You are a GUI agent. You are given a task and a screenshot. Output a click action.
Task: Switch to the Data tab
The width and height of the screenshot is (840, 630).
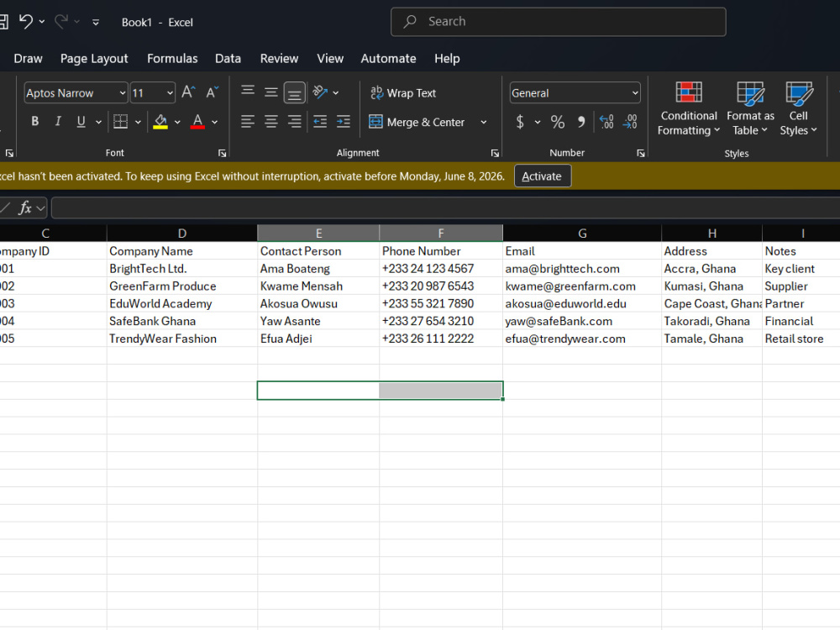[228, 59]
